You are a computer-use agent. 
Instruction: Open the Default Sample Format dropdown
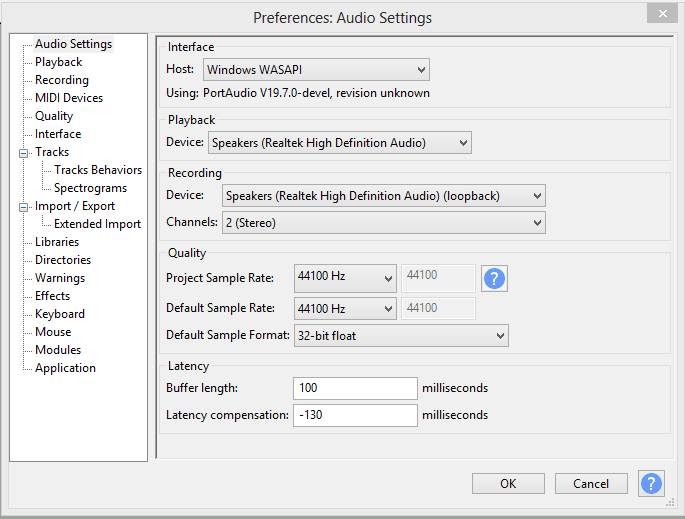click(401, 336)
